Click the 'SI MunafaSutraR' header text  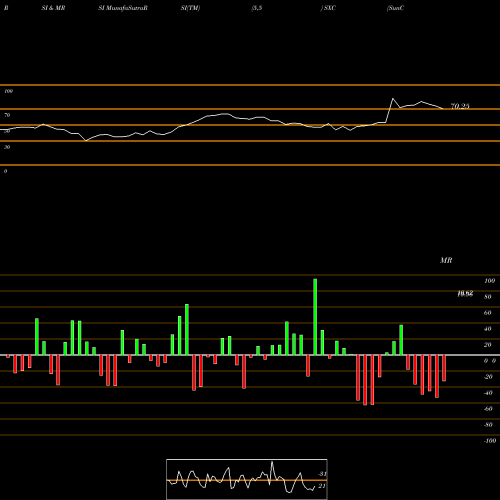click(x=123, y=8)
